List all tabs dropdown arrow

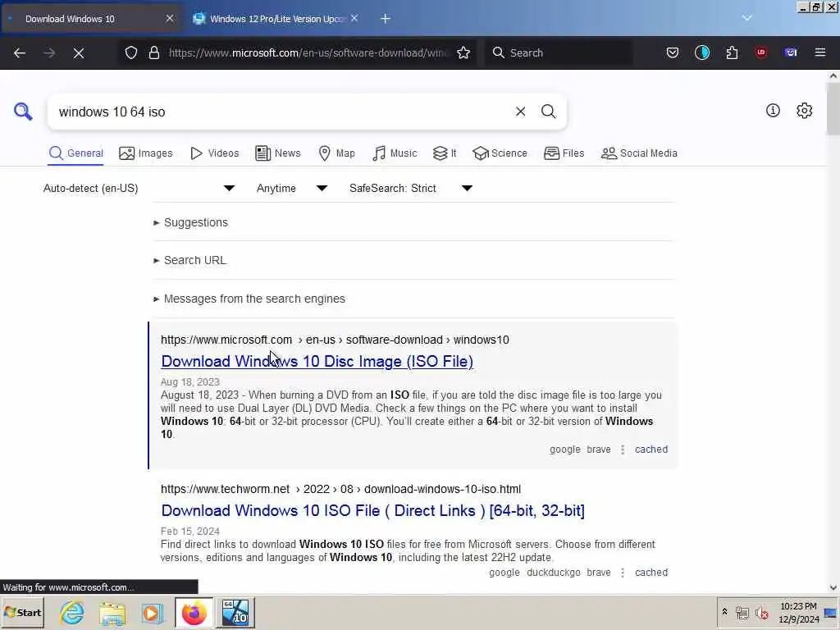pos(746,18)
